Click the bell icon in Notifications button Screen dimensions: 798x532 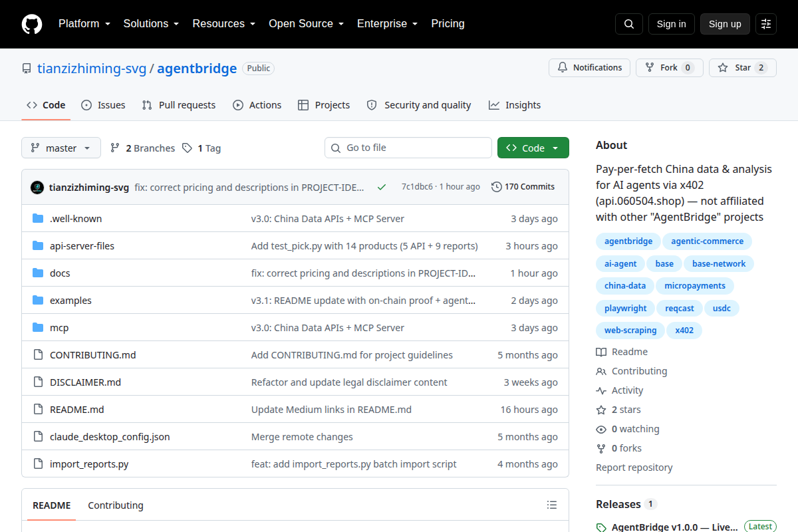pos(563,68)
